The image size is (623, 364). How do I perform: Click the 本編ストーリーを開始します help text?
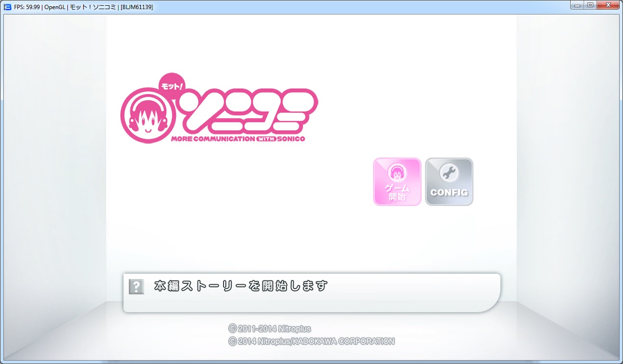click(241, 286)
